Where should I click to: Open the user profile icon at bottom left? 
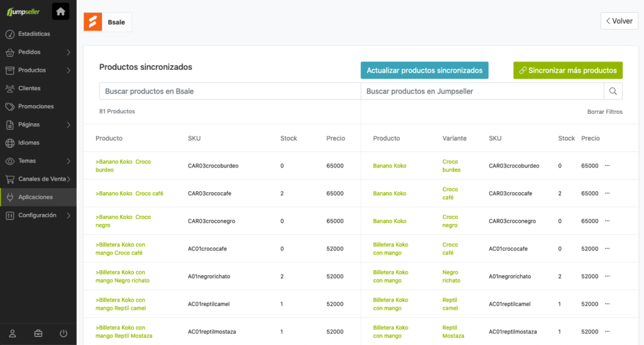(x=13, y=333)
